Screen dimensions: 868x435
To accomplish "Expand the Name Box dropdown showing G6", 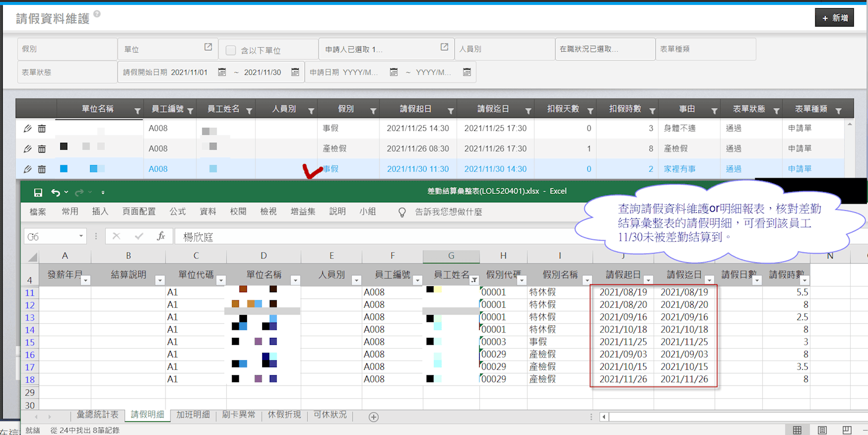I will tap(81, 236).
